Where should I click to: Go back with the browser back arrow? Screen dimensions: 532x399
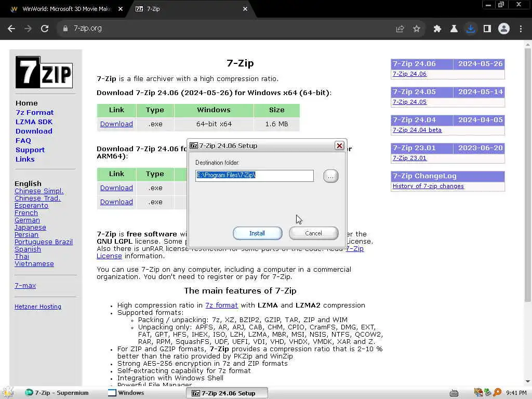(11, 29)
